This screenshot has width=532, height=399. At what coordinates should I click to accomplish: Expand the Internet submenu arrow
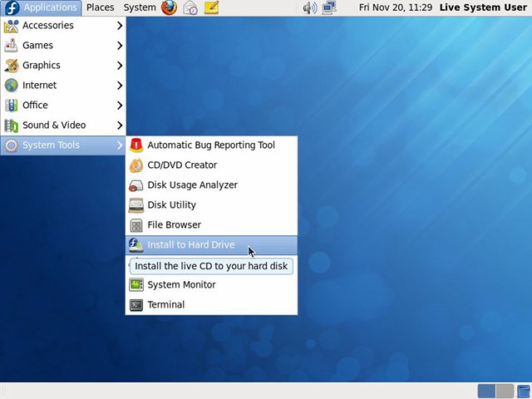(120, 85)
